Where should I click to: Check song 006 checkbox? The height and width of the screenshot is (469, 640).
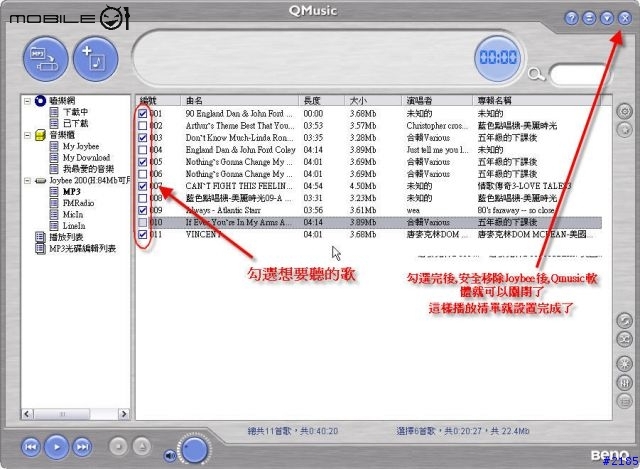tap(142, 174)
